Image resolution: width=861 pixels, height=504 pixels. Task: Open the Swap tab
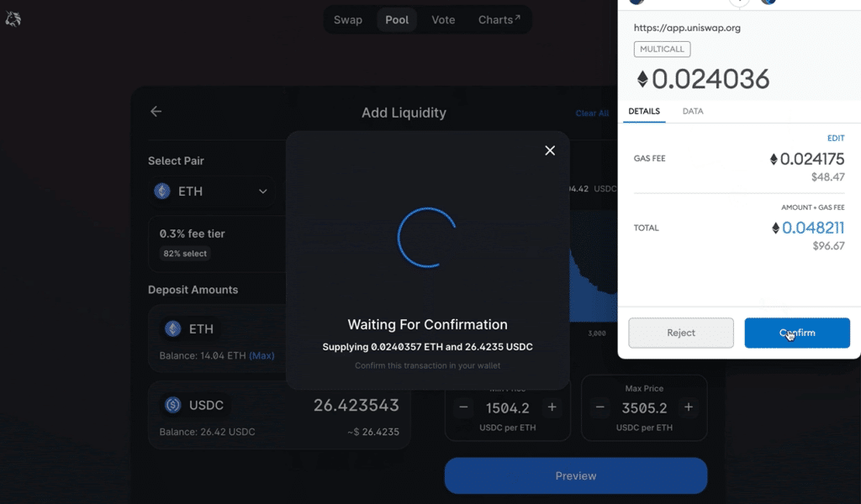tap(348, 19)
